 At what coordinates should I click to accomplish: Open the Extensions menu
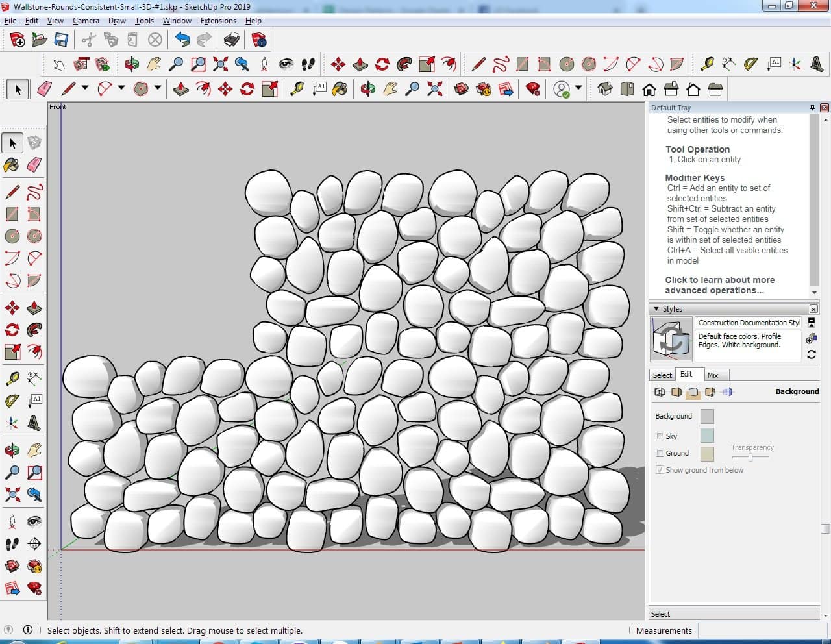tap(218, 21)
